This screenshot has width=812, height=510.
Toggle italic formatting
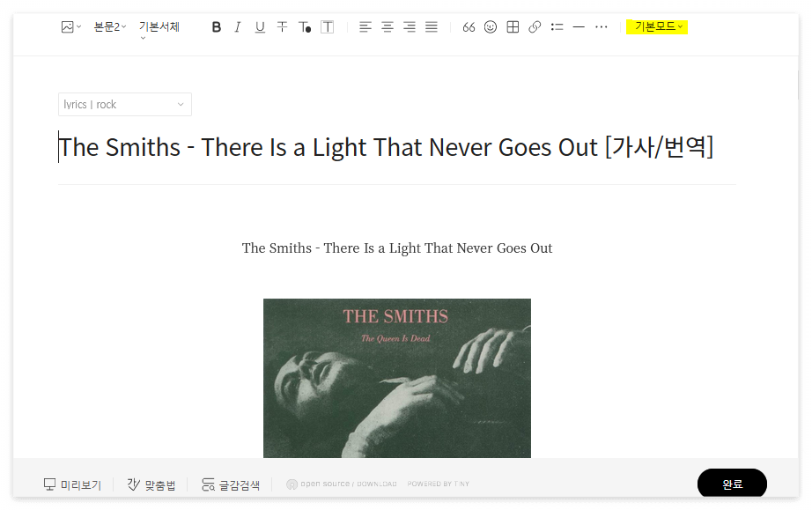pyautogui.click(x=238, y=27)
